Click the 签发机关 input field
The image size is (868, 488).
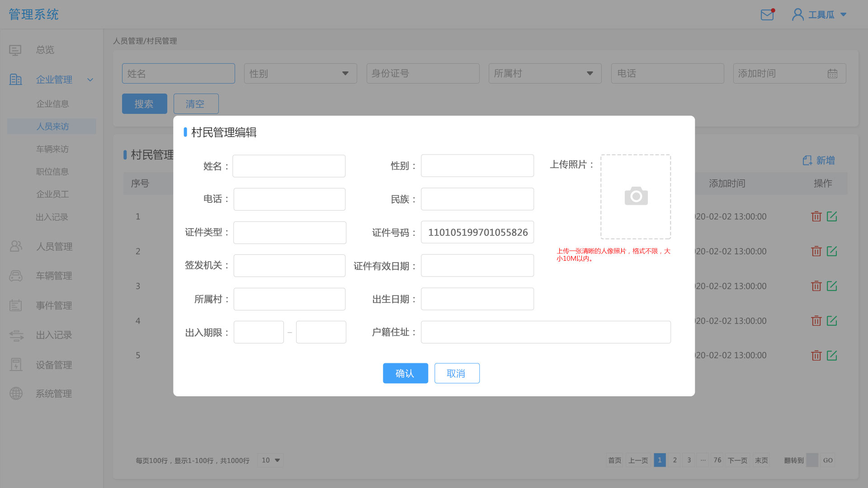(289, 266)
